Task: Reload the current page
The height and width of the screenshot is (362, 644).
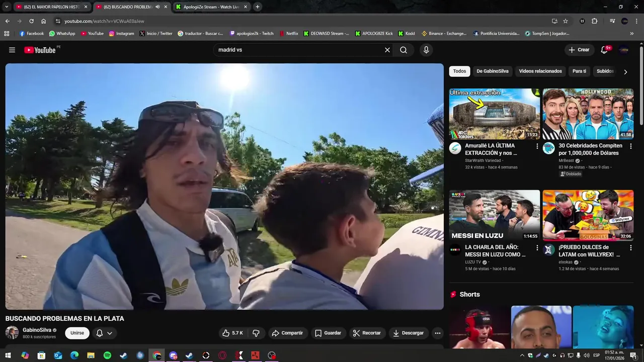Action: (31, 21)
